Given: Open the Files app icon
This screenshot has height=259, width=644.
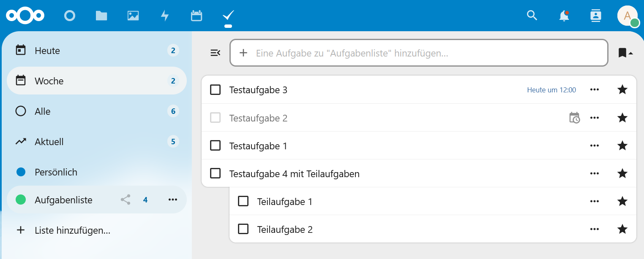Looking at the screenshot, I should [x=101, y=15].
